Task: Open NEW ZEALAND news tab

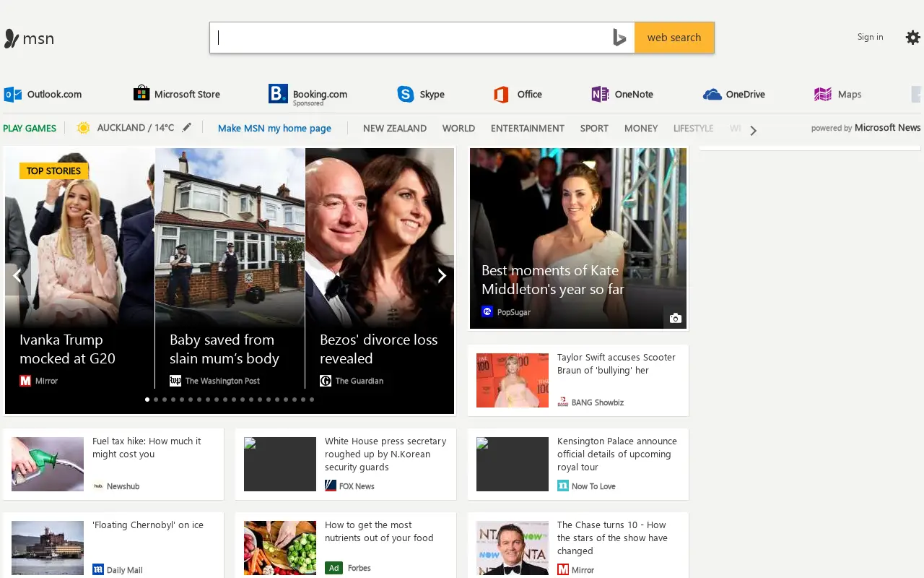Action: point(395,128)
